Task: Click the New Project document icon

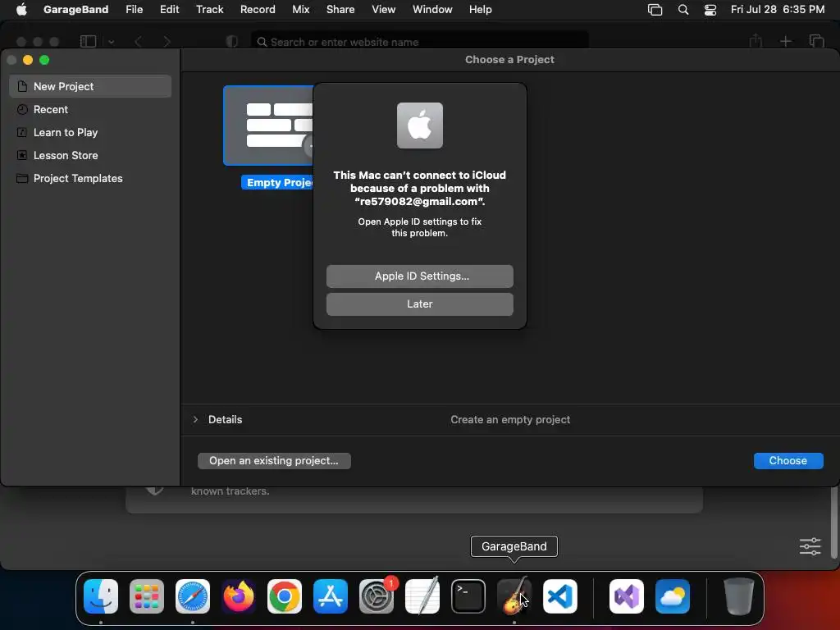Action: coord(22,86)
